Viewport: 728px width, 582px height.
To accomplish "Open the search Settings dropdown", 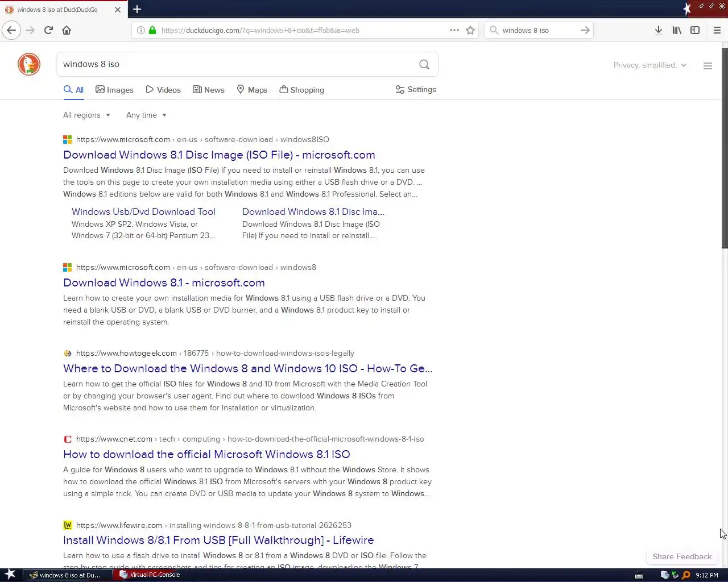I will coord(416,89).
